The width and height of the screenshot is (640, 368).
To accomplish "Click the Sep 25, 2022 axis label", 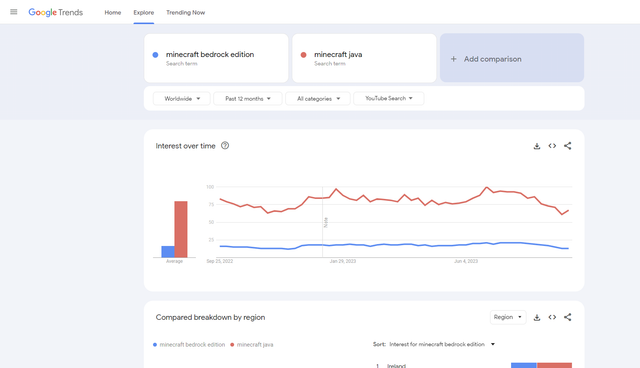I will click(x=220, y=261).
